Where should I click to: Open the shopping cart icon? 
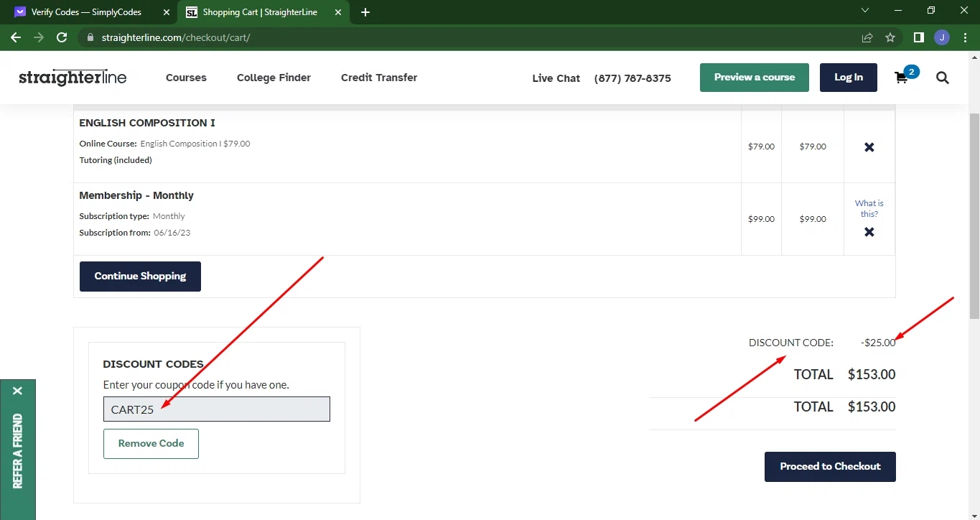pyautogui.click(x=902, y=78)
